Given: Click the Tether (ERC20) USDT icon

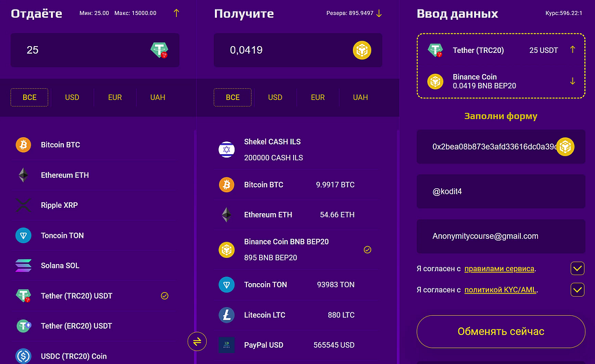Looking at the screenshot, I should click(23, 326).
